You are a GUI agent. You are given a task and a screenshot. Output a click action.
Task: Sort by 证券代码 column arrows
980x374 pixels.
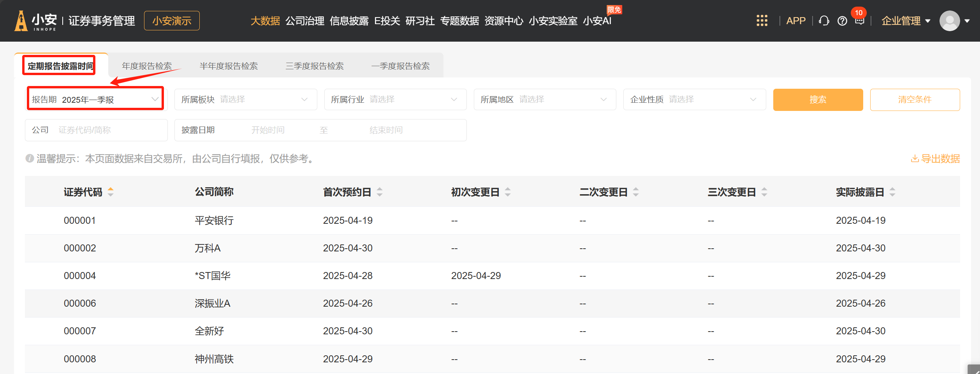(x=111, y=192)
